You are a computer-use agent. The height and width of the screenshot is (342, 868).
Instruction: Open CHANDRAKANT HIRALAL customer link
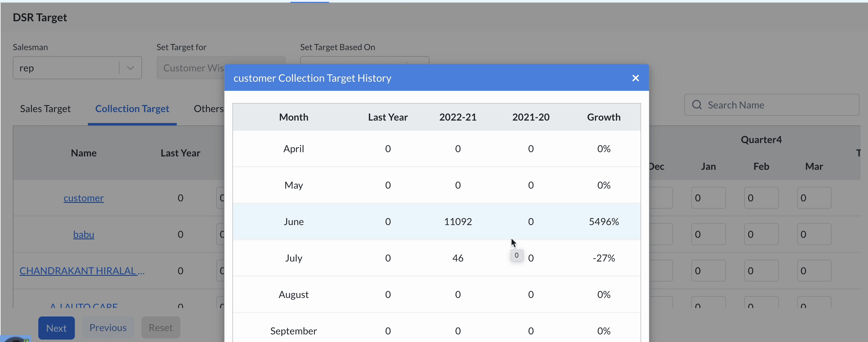click(82, 271)
